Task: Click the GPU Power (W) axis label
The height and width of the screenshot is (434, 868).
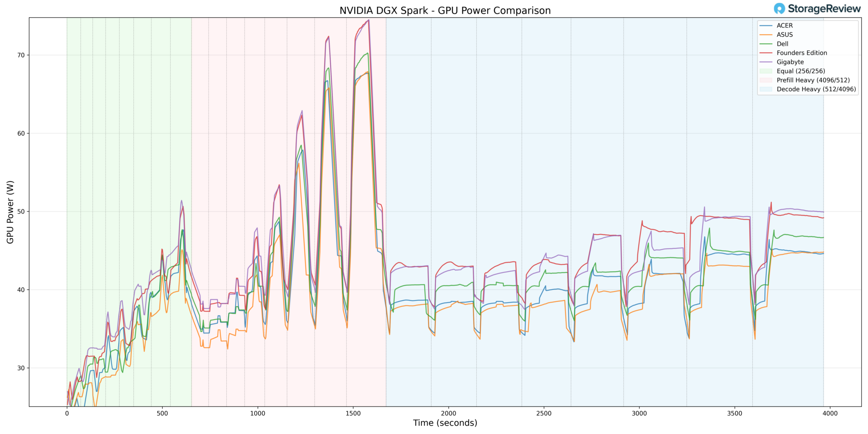Action: 10,212
